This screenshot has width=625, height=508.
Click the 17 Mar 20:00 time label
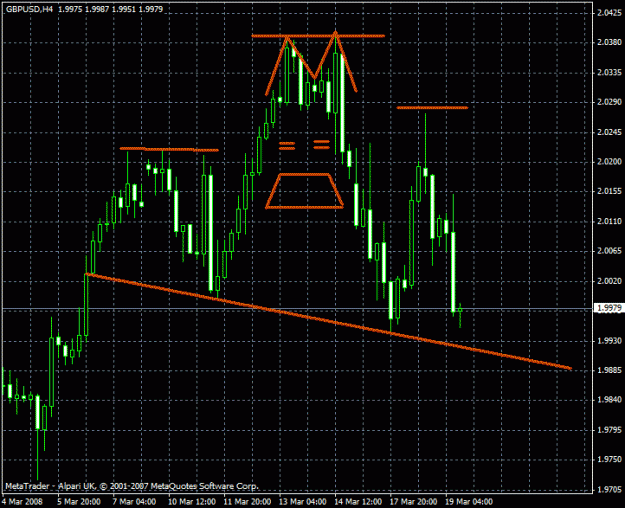tap(413, 502)
